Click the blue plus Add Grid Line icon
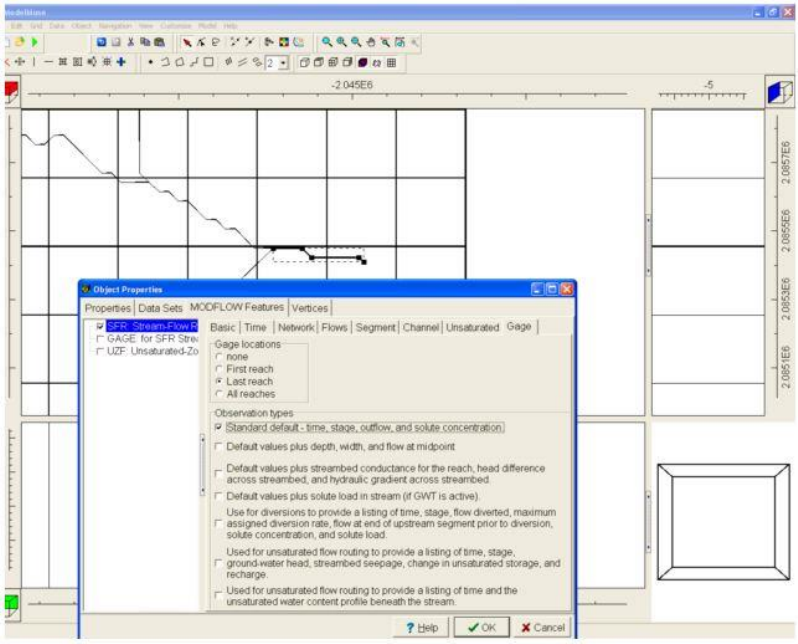Image resolution: width=798 pixels, height=644 pixels. click(121, 62)
